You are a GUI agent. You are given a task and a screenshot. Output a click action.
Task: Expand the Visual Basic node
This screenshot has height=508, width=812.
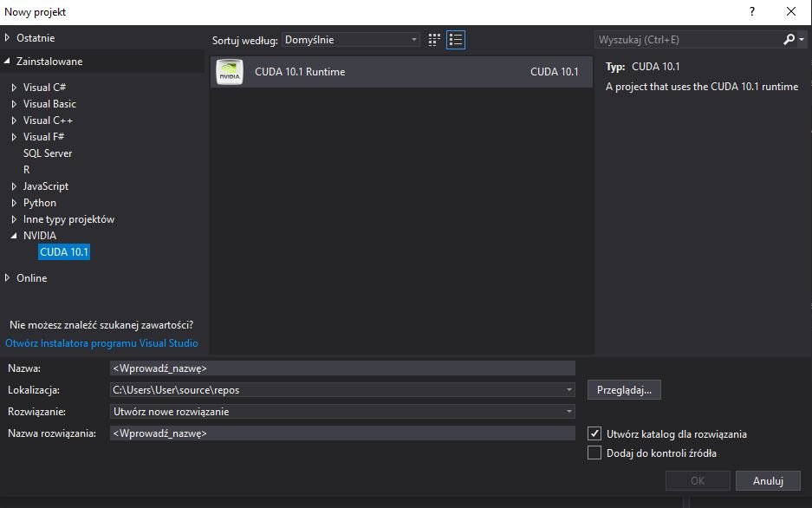pyautogui.click(x=14, y=104)
